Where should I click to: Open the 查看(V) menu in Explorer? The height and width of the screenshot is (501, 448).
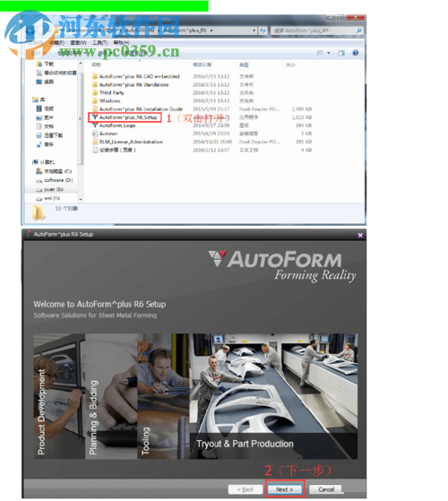tap(78, 42)
